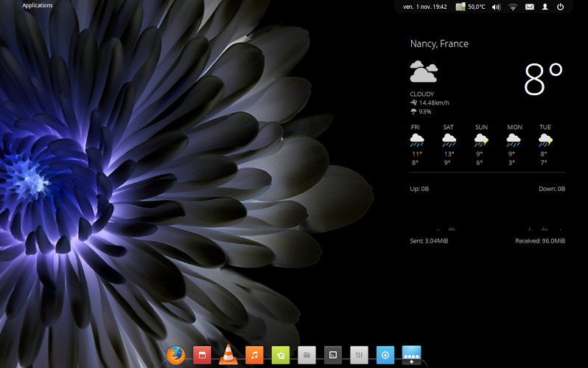Click Sunday's 6° low temperature
Image resolution: width=588 pixels, height=368 pixels.
[x=480, y=162]
